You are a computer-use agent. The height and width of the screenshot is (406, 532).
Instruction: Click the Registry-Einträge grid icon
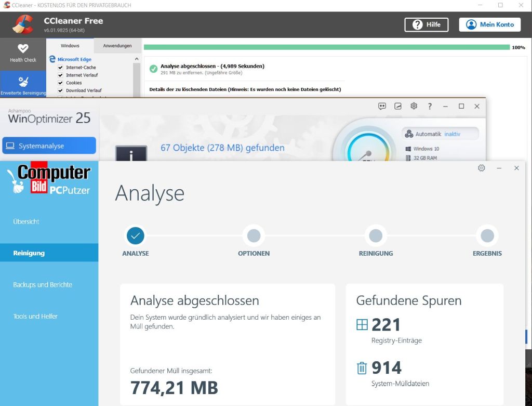coord(362,324)
